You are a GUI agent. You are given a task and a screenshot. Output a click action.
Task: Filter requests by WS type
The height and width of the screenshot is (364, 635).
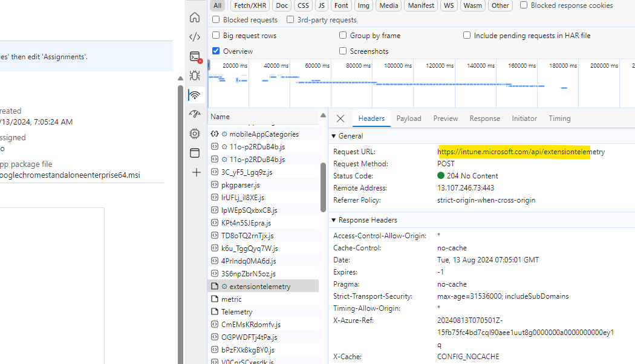pyautogui.click(x=449, y=5)
